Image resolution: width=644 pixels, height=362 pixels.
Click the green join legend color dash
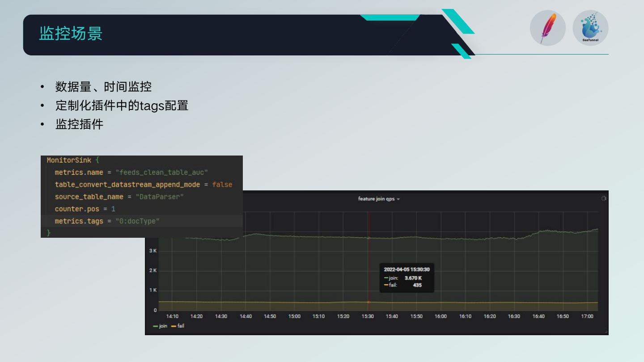tap(155, 326)
